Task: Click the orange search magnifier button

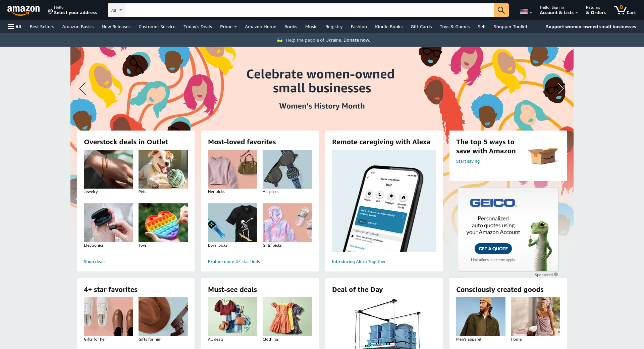Action: coord(501,10)
